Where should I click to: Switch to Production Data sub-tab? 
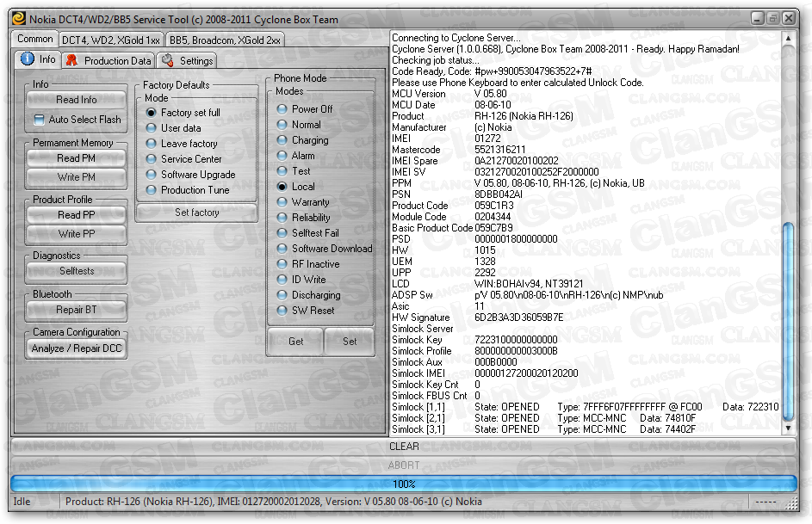[108, 60]
